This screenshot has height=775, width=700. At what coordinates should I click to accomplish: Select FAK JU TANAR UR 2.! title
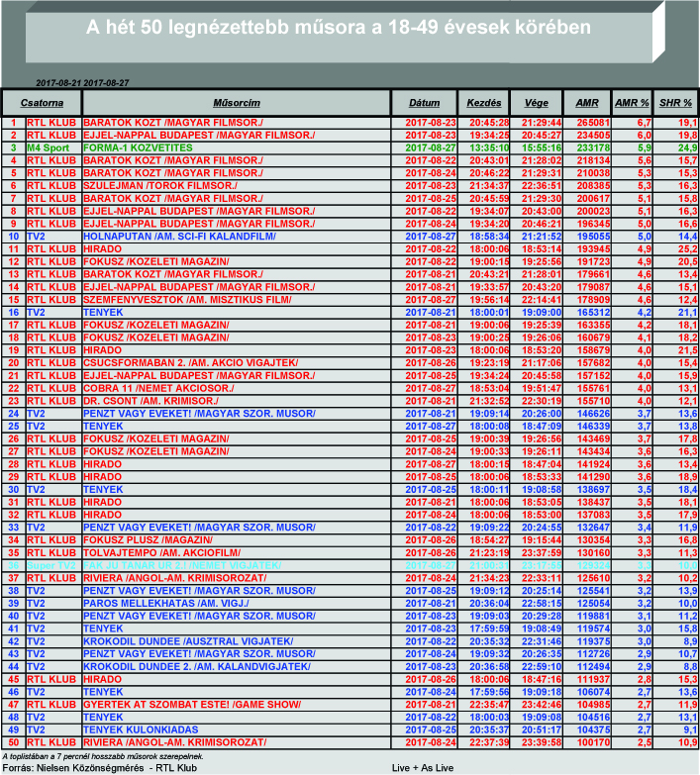[182, 565]
